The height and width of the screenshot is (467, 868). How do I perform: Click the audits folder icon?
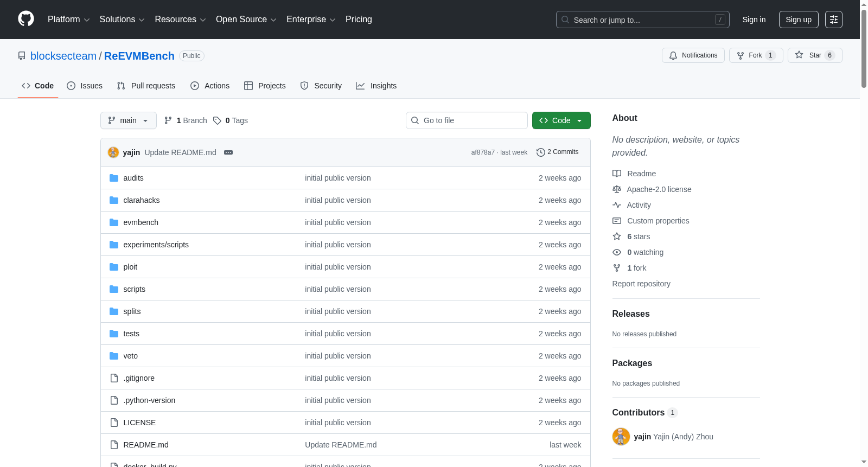[x=114, y=178]
